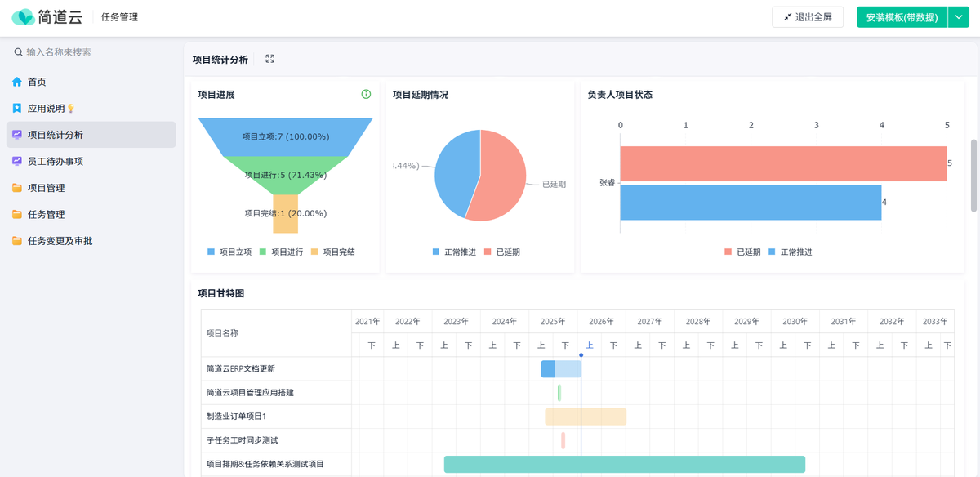Viewport: 980px width, 477px height.
Task: Expand 任务变更及审批 folder in sidebar
Action: [x=91, y=241]
